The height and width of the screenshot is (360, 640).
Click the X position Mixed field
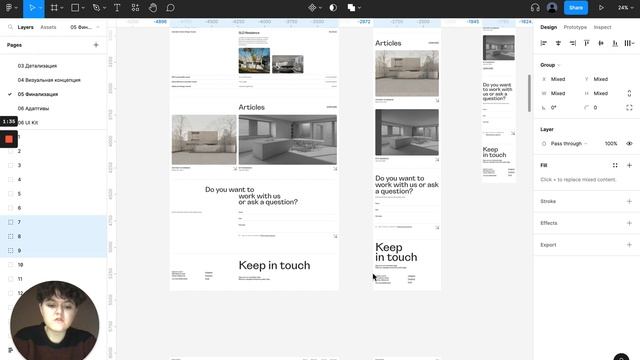coord(558,79)
